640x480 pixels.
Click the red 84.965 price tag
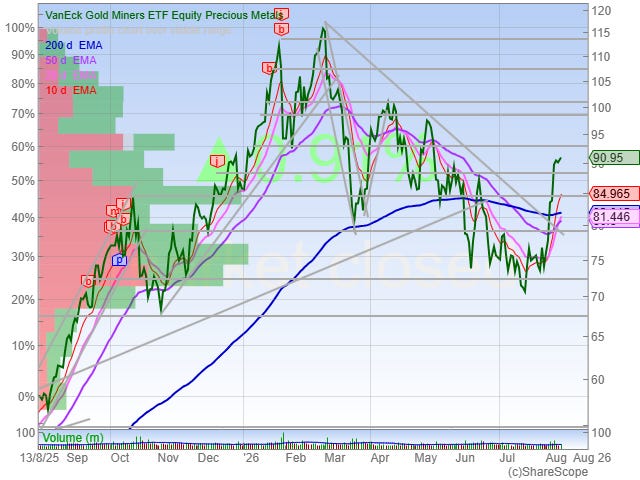tap(614, 193)
